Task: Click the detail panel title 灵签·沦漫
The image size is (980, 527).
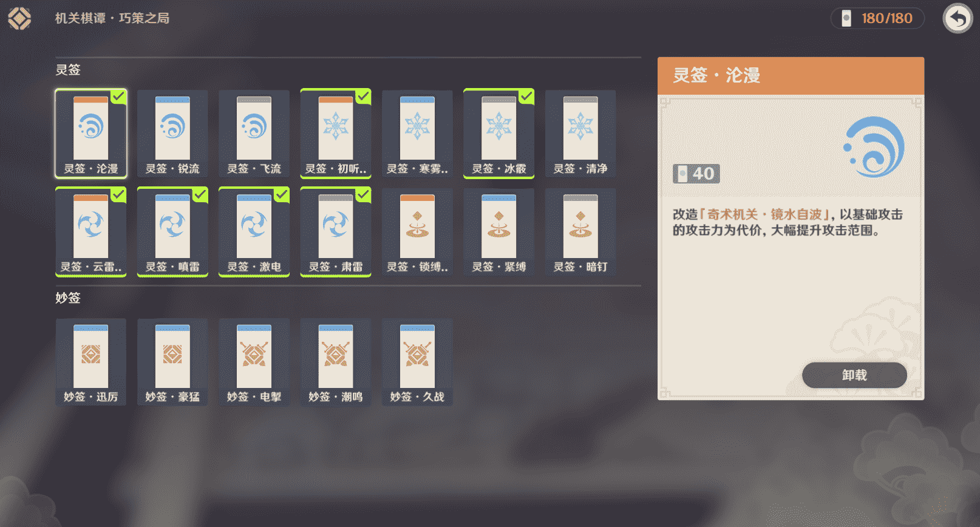Action: pyautogui.click(x=716, y=75)
